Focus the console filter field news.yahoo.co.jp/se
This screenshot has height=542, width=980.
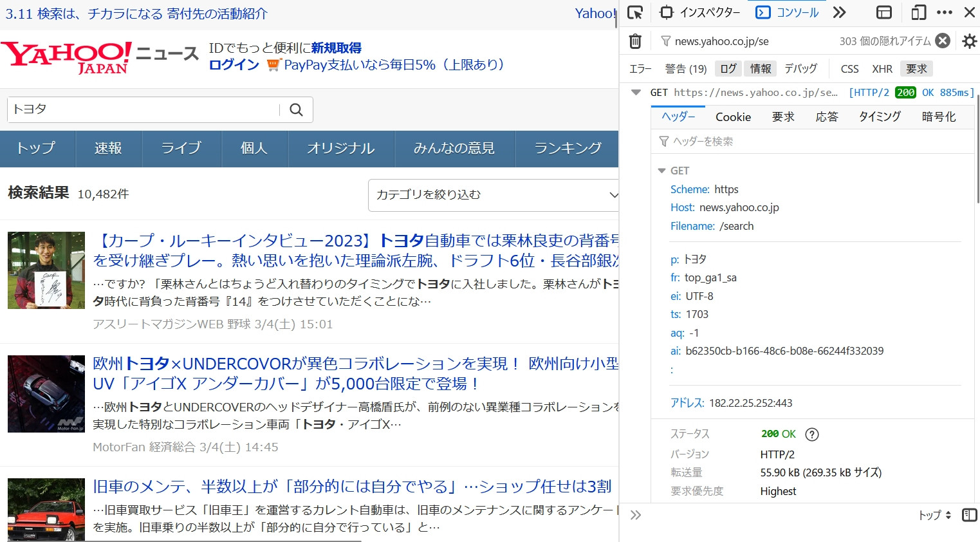click(746, 41)
